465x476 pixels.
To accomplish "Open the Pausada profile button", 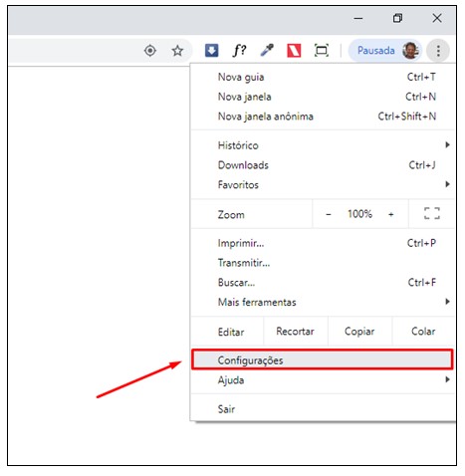I will [384, 51].
